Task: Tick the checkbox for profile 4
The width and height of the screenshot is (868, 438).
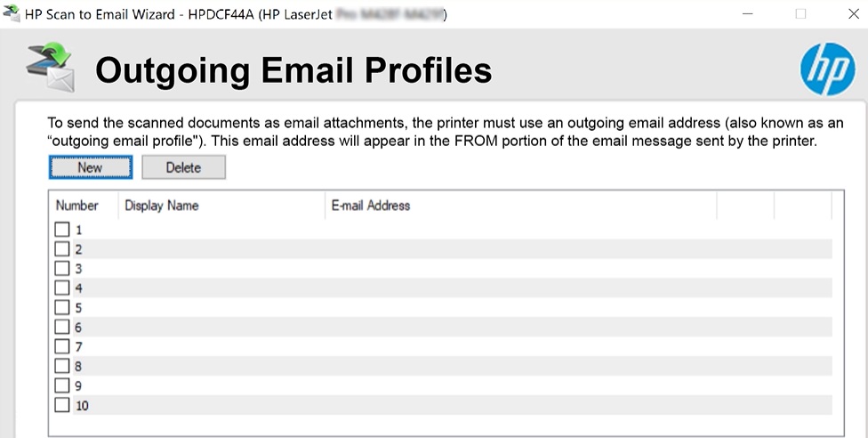Action: pos(62,288)
